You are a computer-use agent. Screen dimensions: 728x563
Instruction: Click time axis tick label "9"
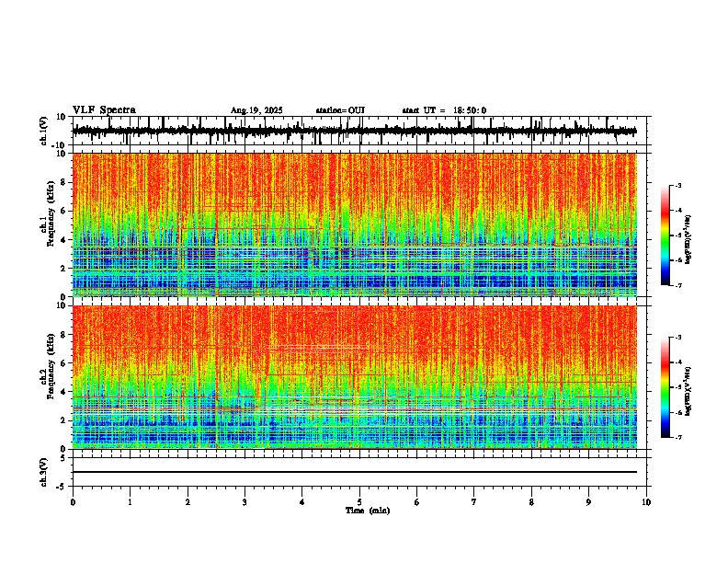[588, 502]
